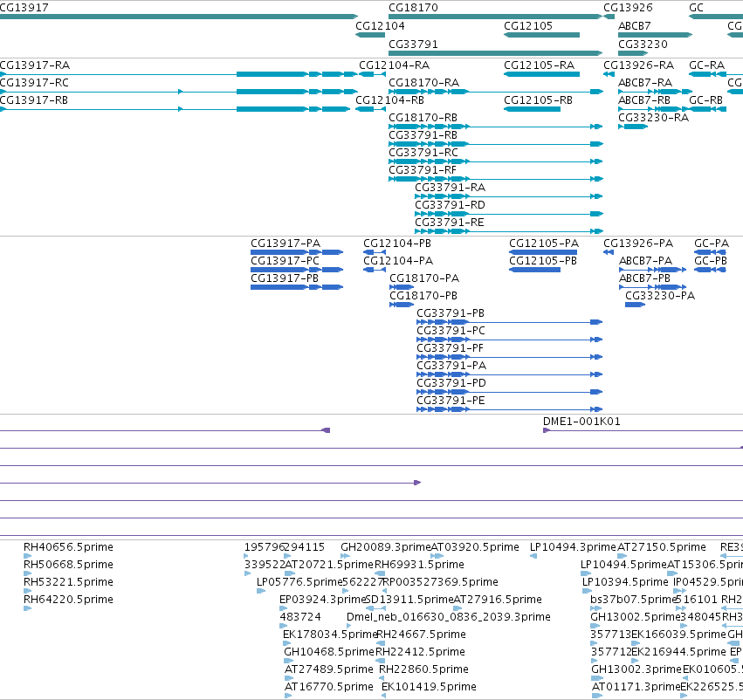Open transcript label CG33791-RE
Viewport: 743px width, 700px height.
coord(450,223)
